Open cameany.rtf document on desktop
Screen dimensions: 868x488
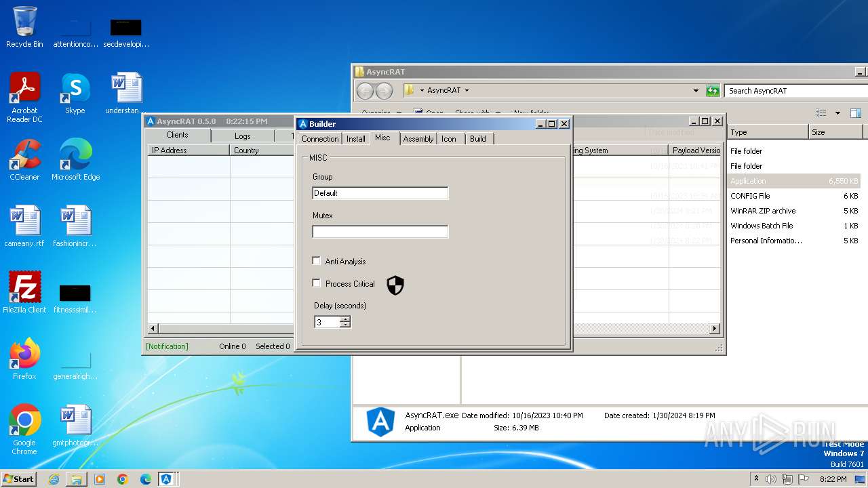pyautogui.click(x=24, y=226)
